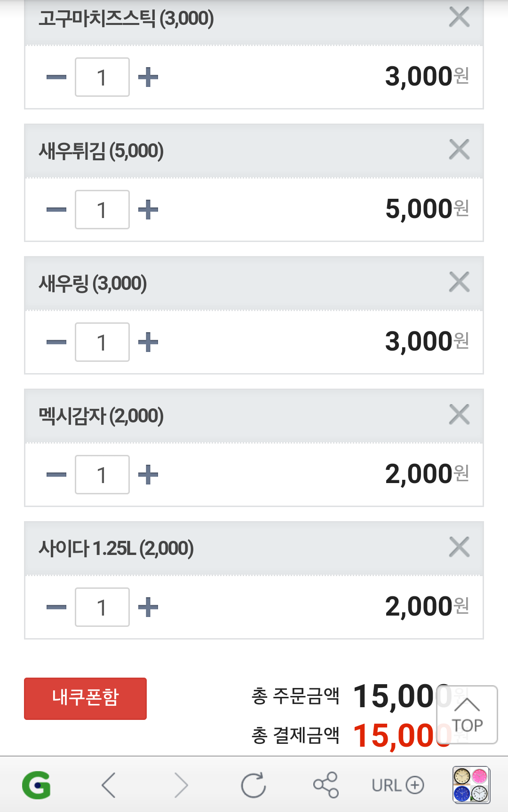This screenshot has width=508, height=812.
Task: Share this page via share icon
Action: click(325, 785)
